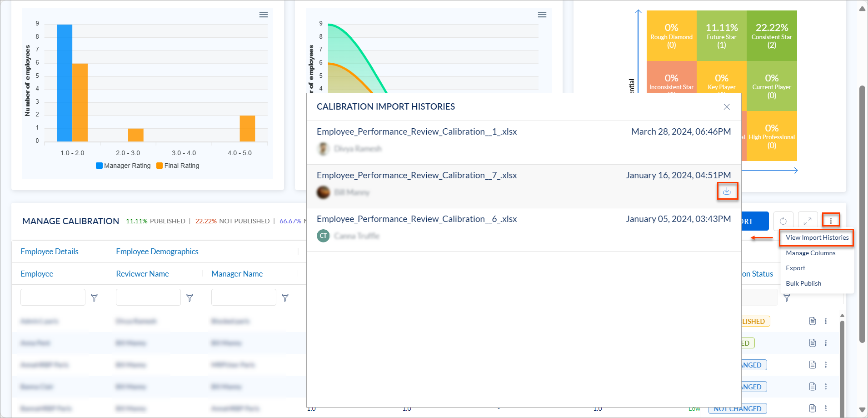Select View Import Histories menu entry

816,237
